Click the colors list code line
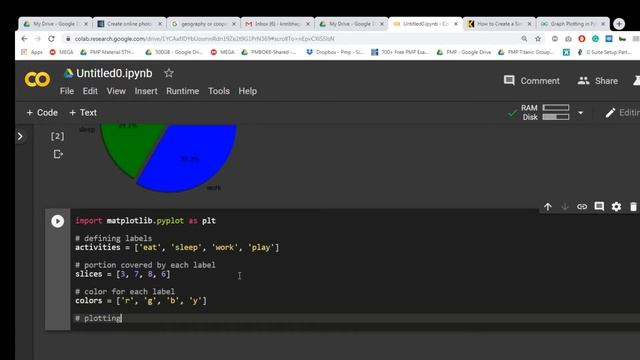This screenshot has height=360, width=640. tap(141, 301)
